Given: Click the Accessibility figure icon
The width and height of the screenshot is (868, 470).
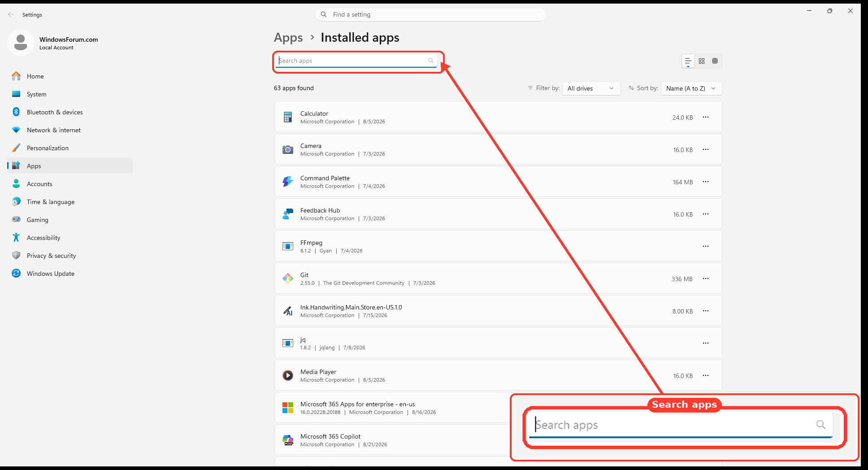Looking at the screenshot, I should [16, 238].
